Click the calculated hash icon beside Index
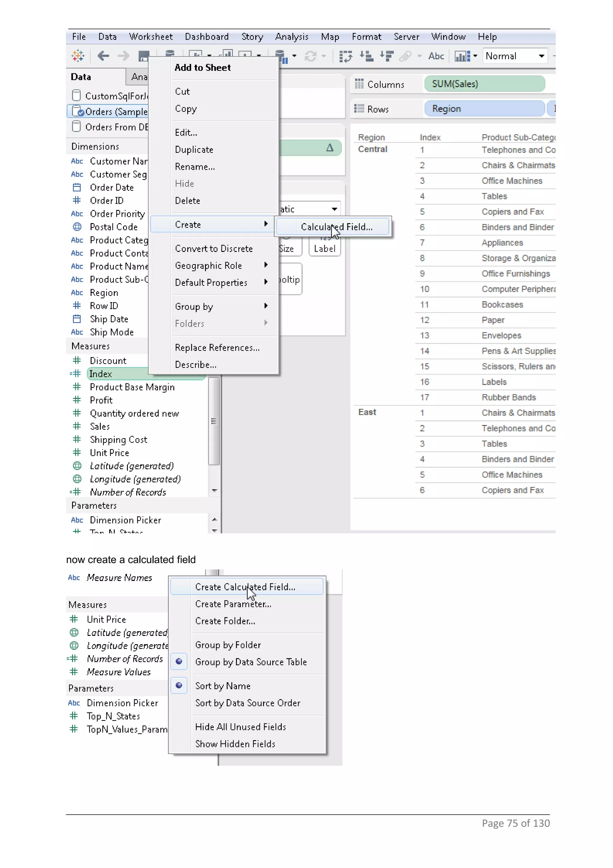The image size is (613, 868). (75, 373)
